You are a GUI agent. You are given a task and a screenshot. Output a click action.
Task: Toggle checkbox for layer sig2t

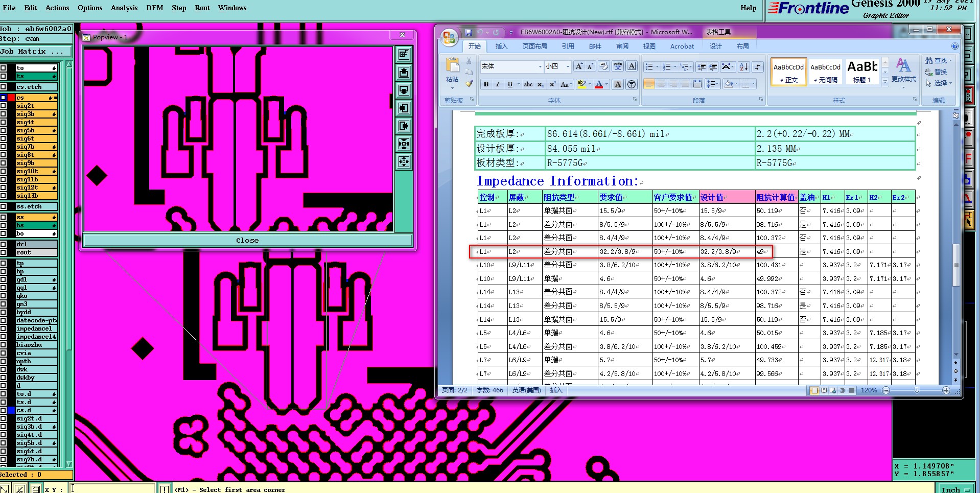4,106
